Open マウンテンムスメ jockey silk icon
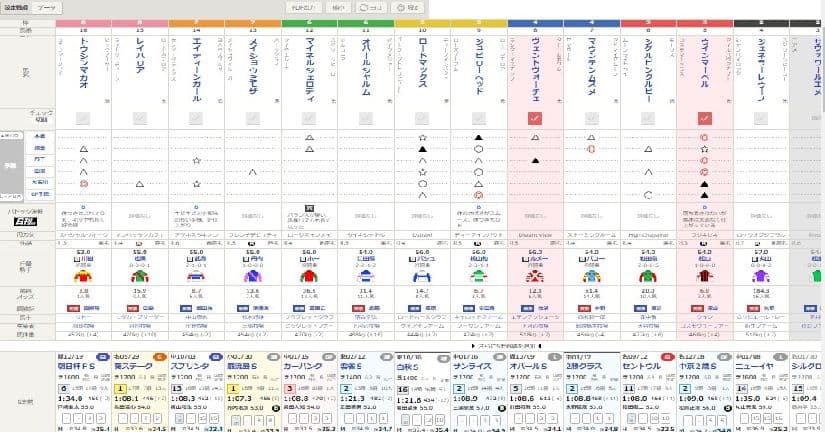The width and height of the screenshot is (825, 432). [591, 277]
